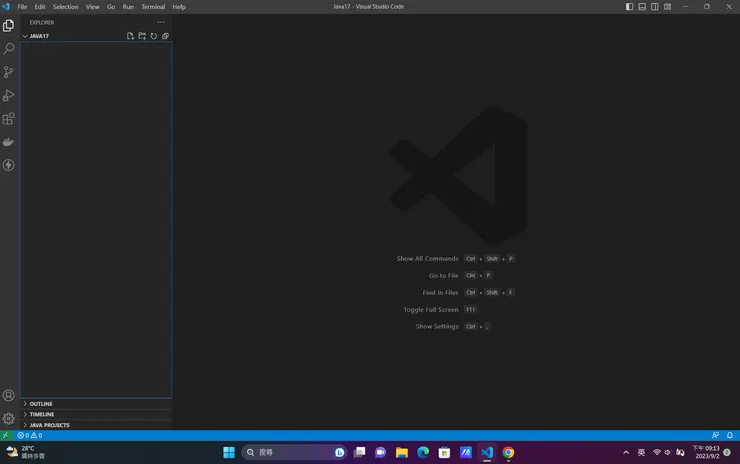This screenshot has width=740, height=464.
Task: Expand the OUTLINE section
Action: pos(97,404)
